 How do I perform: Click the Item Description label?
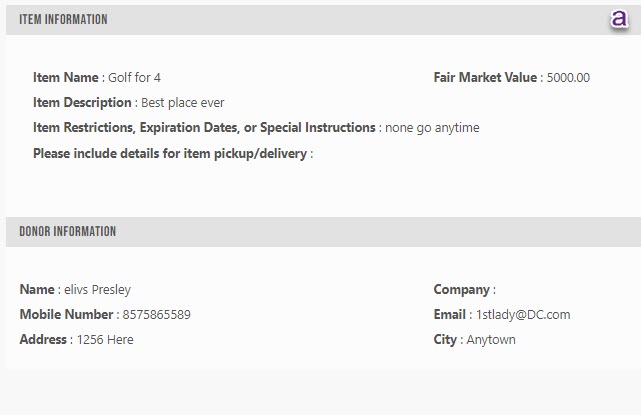point(82,102)
